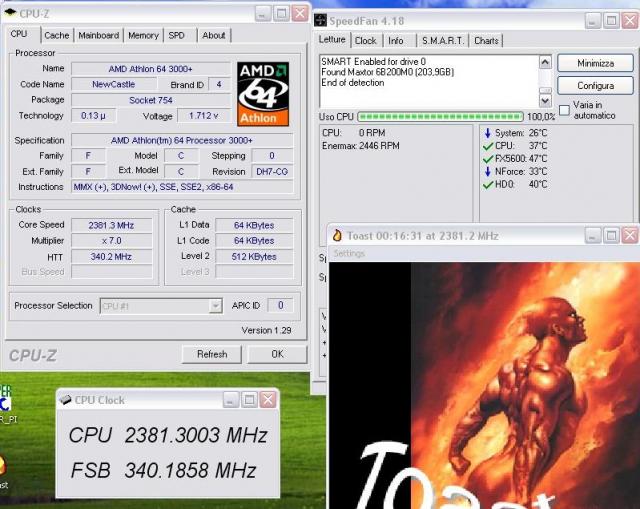
Task: Click the Instructions field in CPU-Z
Action: (182, 187)
